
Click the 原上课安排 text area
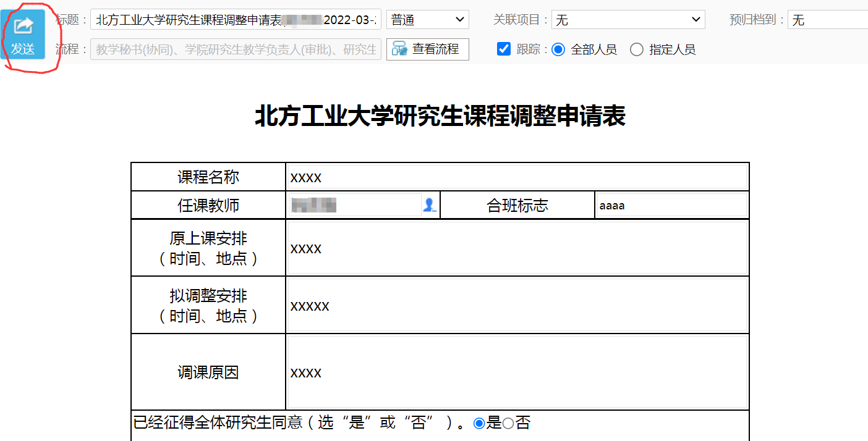pyautogui.click(x=517, y=248)
